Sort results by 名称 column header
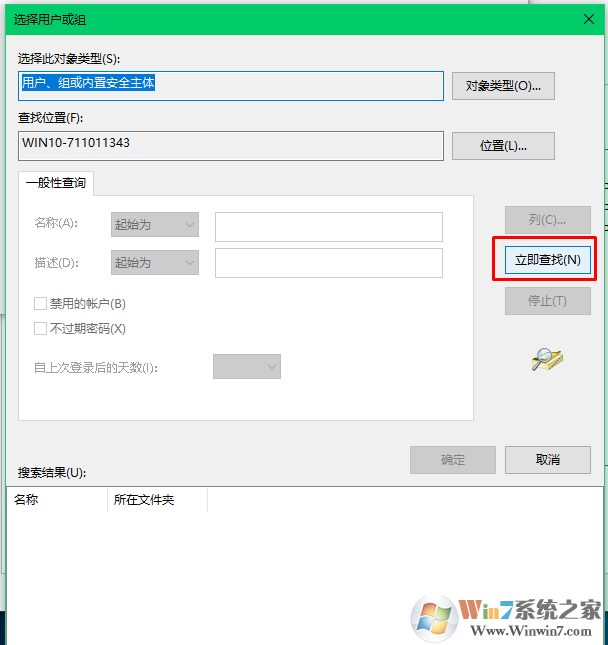 click(57, 500)
